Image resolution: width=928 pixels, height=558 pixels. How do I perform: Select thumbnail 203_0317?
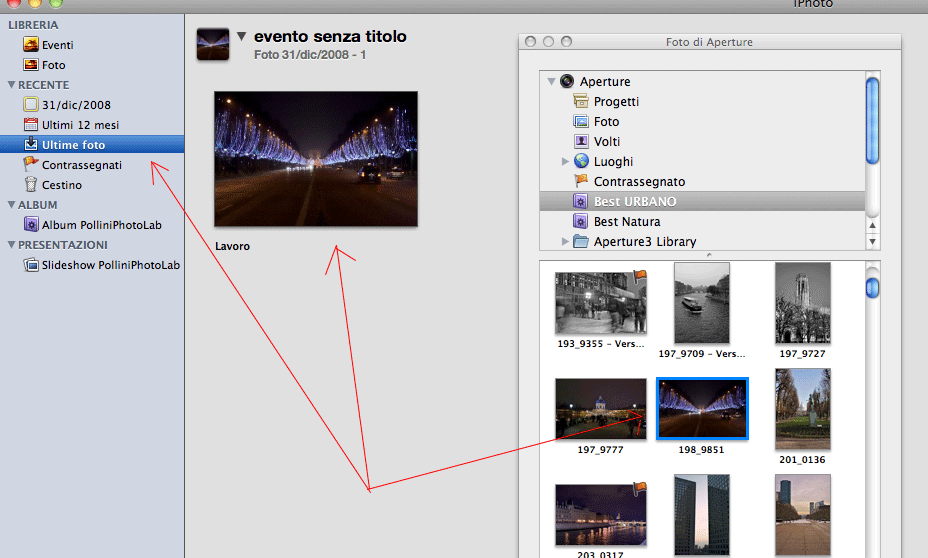pyautogui.click(x=601, y=515)
